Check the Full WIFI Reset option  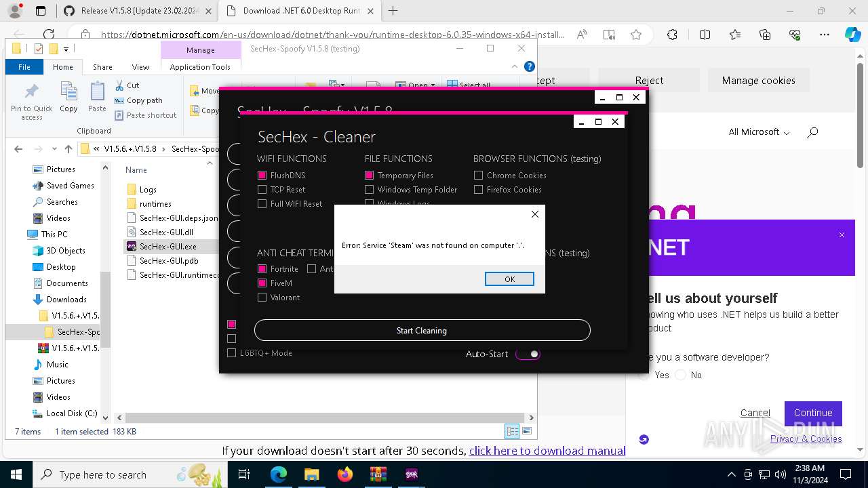coord(262,204)
